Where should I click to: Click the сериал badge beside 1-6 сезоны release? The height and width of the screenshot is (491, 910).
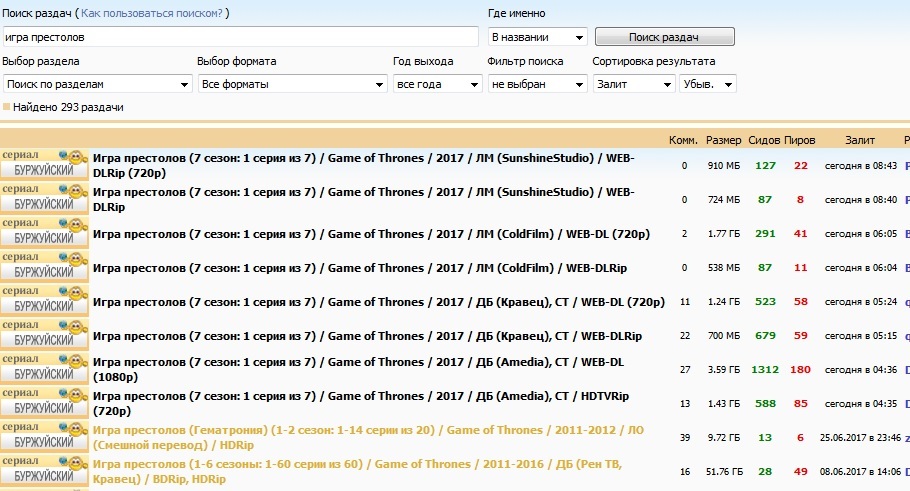pyautogui.click(x=44, y=471)
